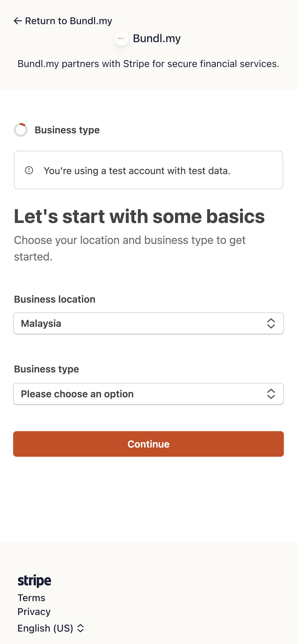Click the back arrow icon at top
The width and height of the screenshot is (297, 644).
[x=18, y=21]
